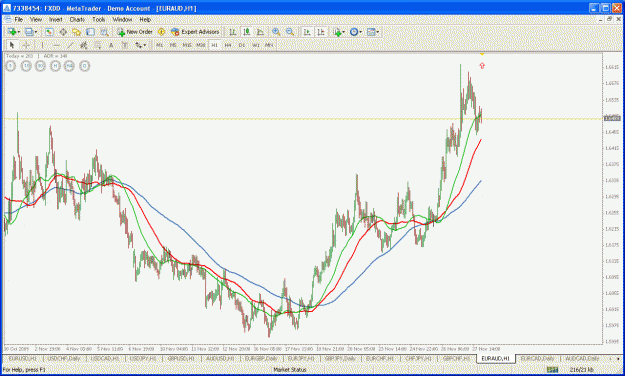Select the Text tool (A icon)
Image resolution: width=625 pixels, height=376 pixels.
tap(111, 45)
